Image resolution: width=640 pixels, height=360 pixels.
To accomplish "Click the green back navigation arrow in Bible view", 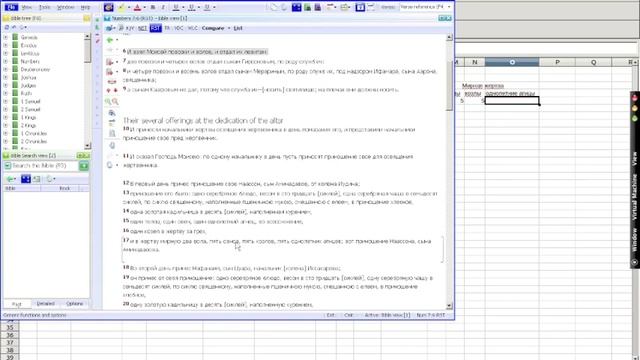I will tap(109, 40).
